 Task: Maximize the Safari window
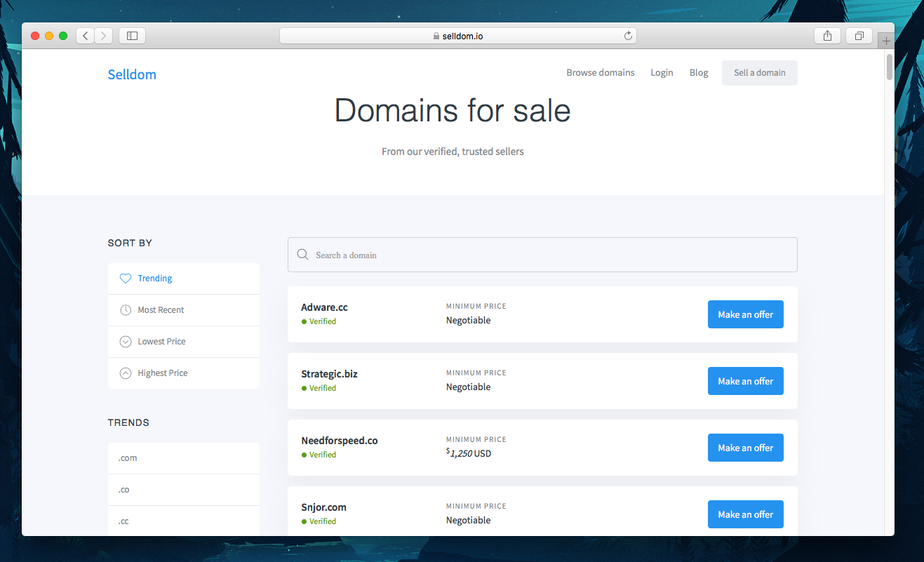coord(63,36)
